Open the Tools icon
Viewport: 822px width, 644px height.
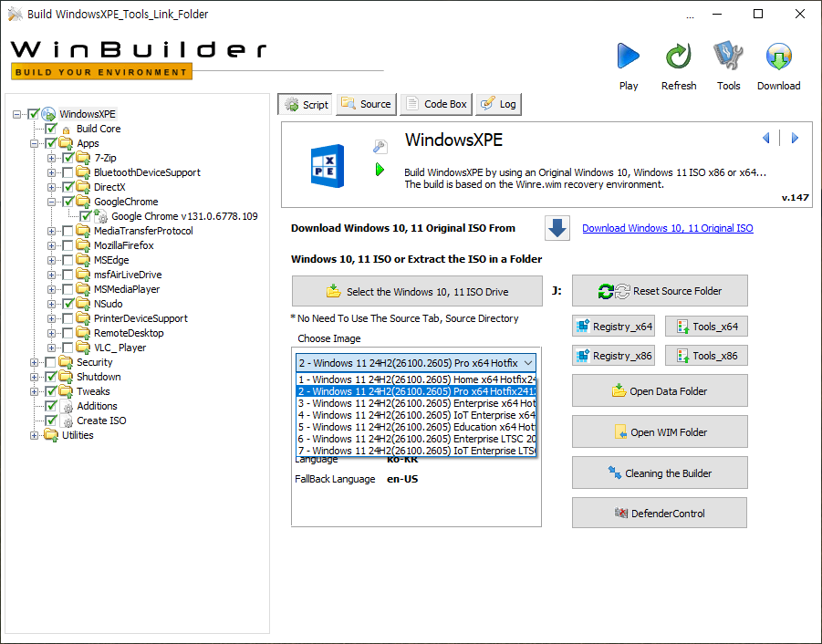click(x=728, y=56)
